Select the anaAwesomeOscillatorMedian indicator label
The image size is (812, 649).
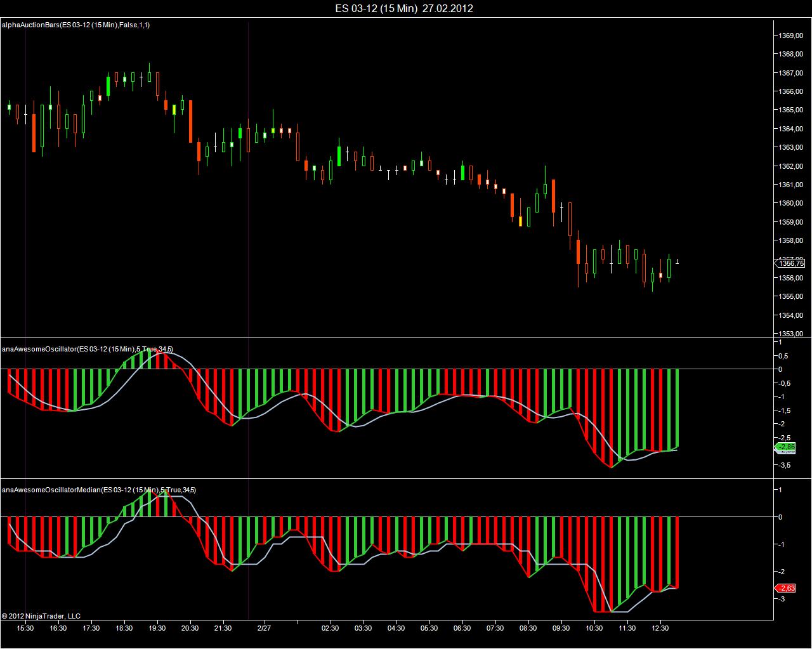[x=99, y=490]
